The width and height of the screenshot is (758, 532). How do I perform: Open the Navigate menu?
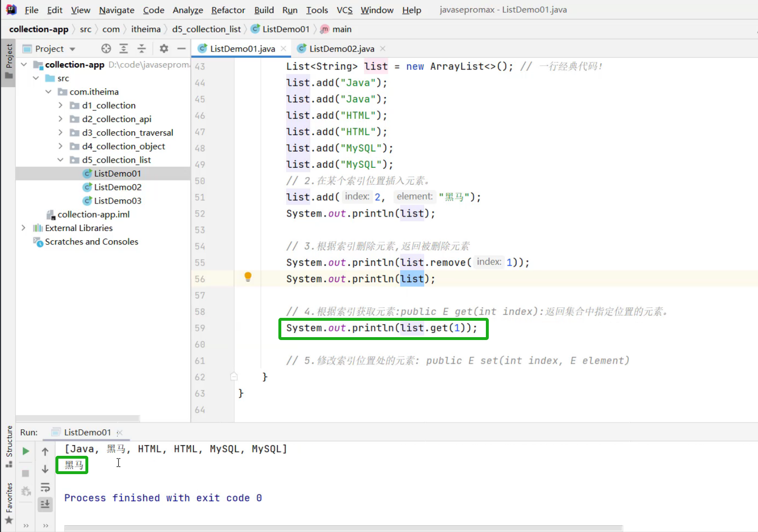pos(116,10)
